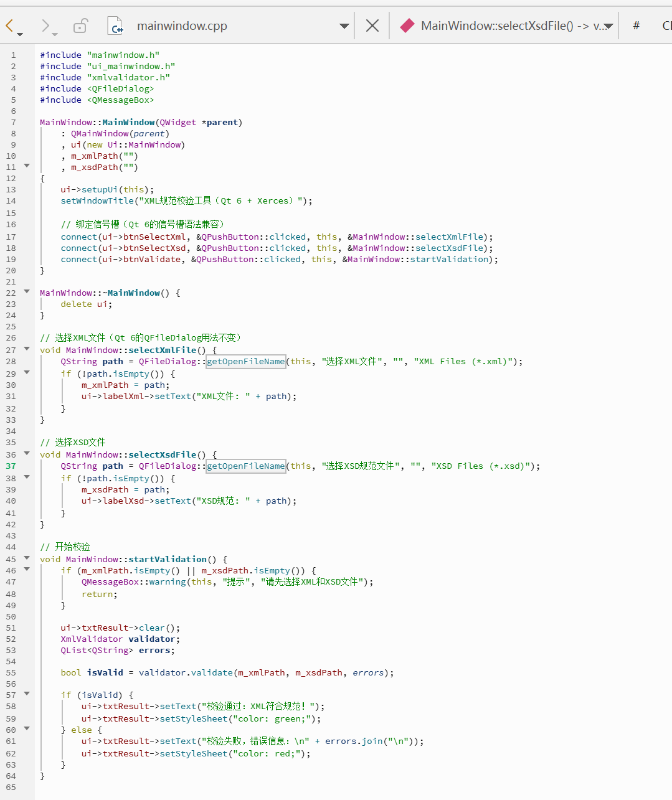
Task: Collapse the else block fold at line 60
Action: click(x=27, y=728)
